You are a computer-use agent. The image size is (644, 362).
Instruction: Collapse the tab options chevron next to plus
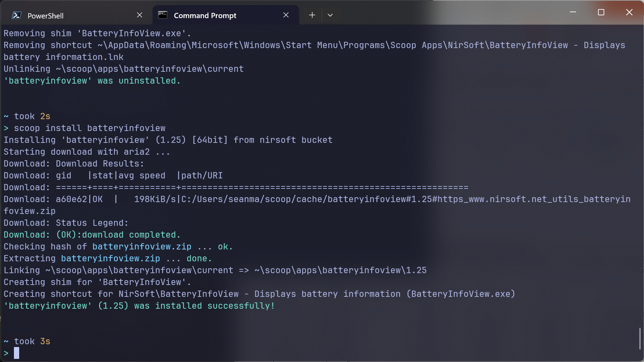[330, 15]
